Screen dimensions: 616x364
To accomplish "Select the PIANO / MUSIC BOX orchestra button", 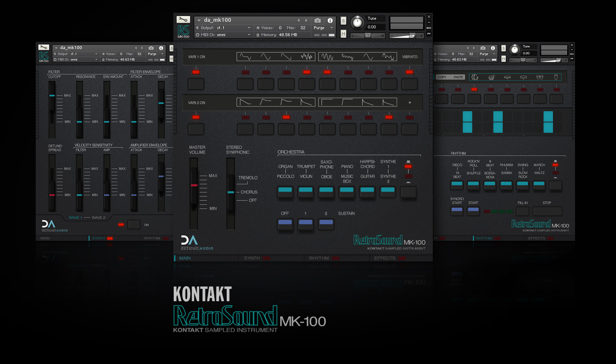I will point(347,192).
